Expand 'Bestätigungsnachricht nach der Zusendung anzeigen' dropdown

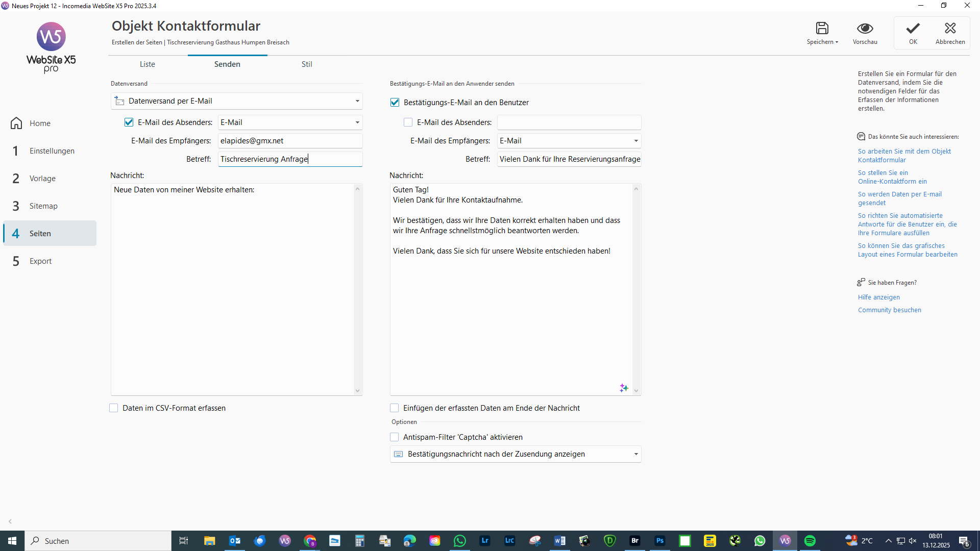coord(635,454)
